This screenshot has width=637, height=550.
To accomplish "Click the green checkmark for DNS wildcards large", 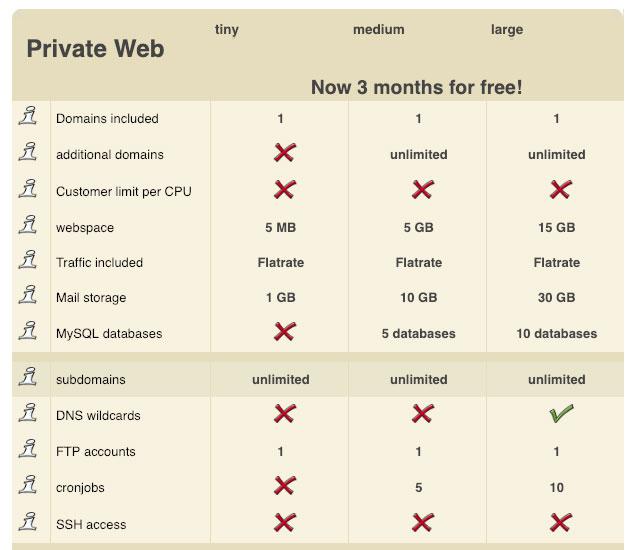I will 561,414.
